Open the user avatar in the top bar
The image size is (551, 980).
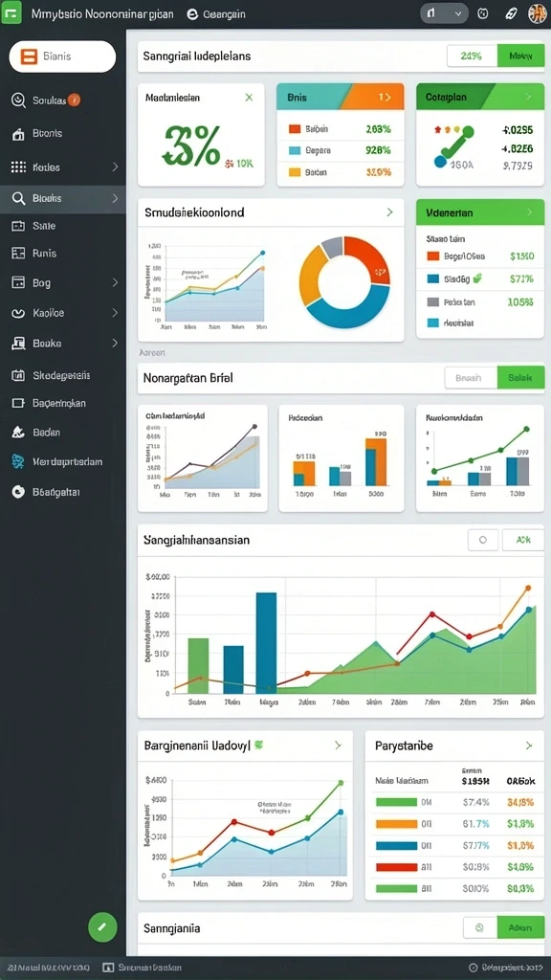[538, 13]
